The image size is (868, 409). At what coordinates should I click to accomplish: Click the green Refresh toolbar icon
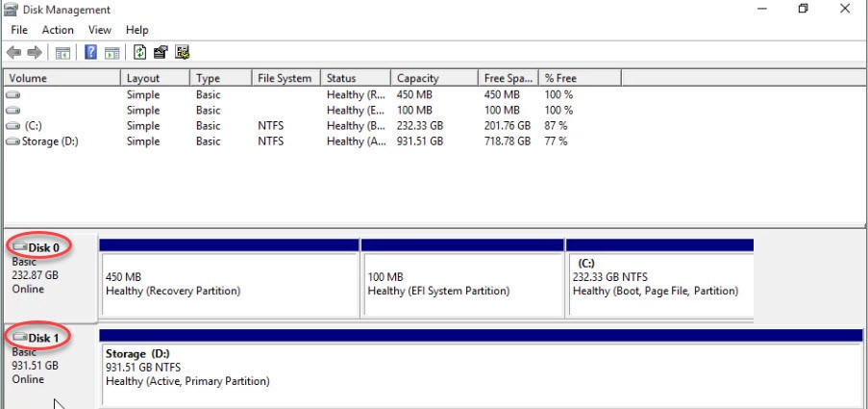coord(140,52)
